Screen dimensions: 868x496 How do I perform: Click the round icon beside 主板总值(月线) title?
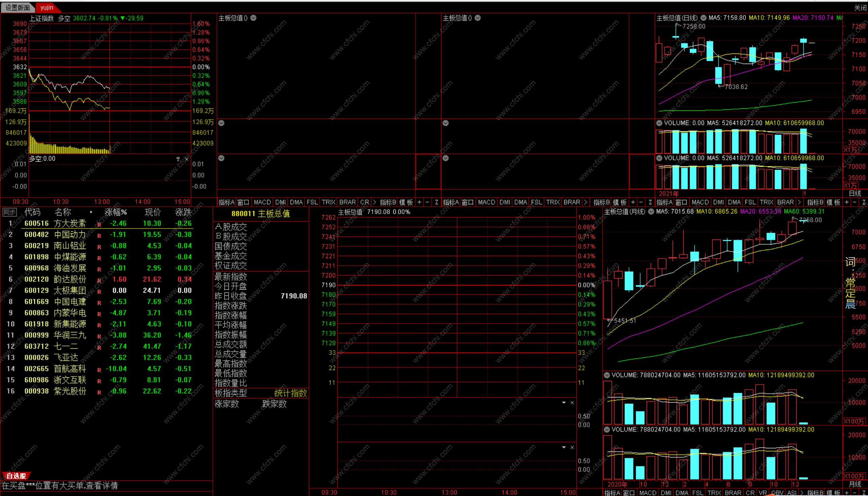[x=651, y=211]
